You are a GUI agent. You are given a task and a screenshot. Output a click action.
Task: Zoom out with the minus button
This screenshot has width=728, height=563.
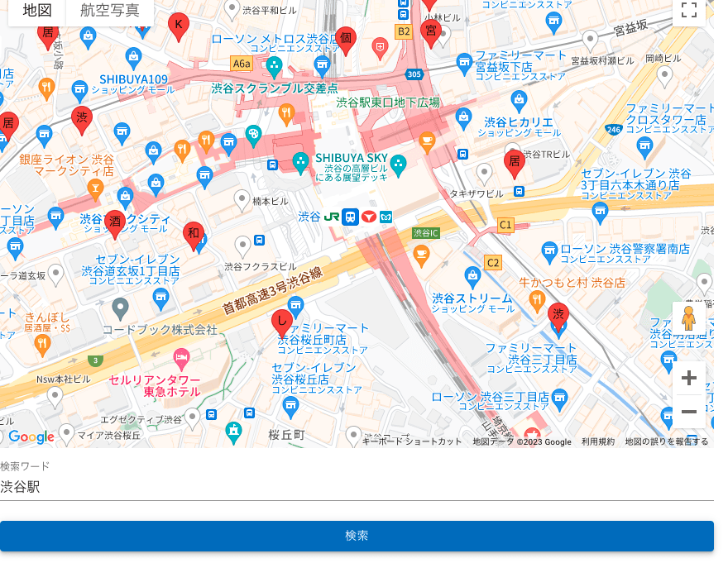click(689, 411)
